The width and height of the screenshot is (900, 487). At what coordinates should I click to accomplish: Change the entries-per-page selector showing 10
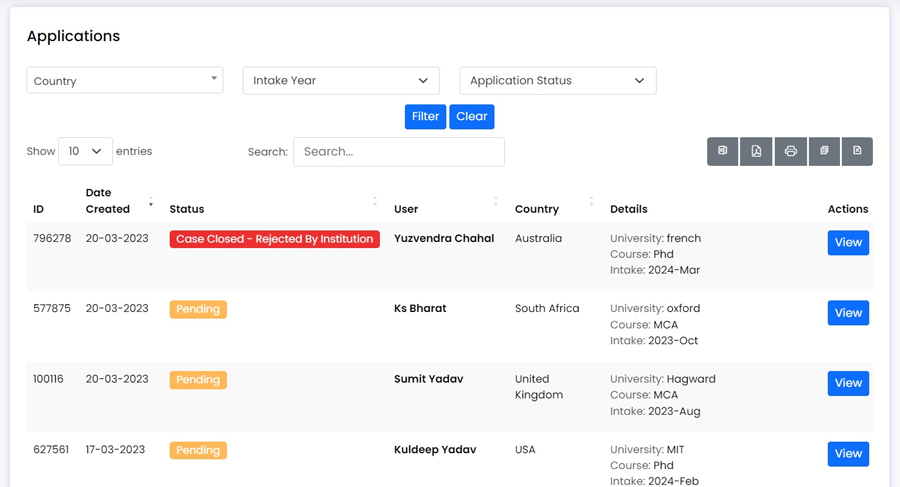click(85, 151)
